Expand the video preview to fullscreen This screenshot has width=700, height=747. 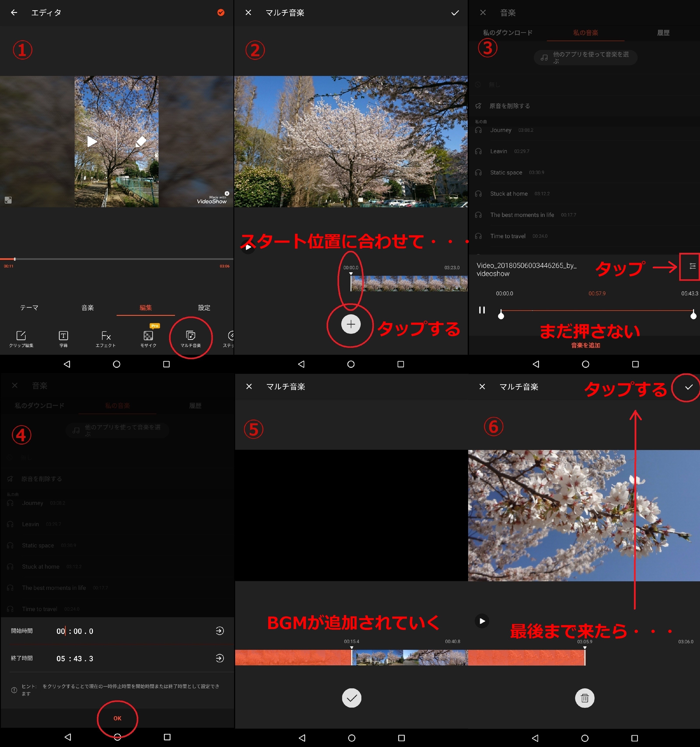click(8, 200)
